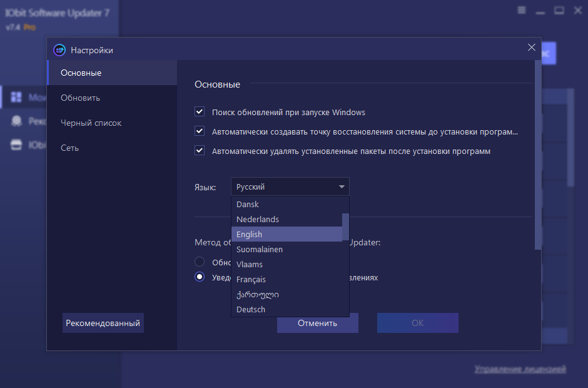Click the blurred grid icon in main sidebar
Image resolution: width=588 pixels, height=388 pixels.
point(16,97)
